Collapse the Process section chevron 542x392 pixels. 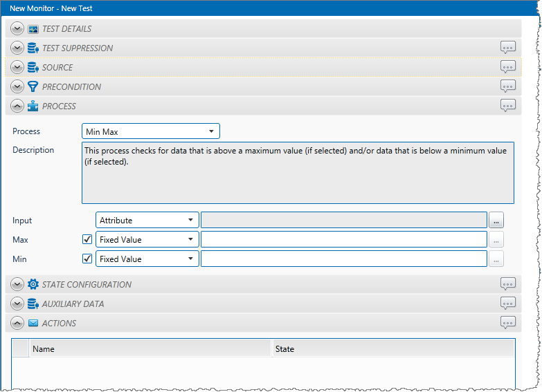(17, 106)
